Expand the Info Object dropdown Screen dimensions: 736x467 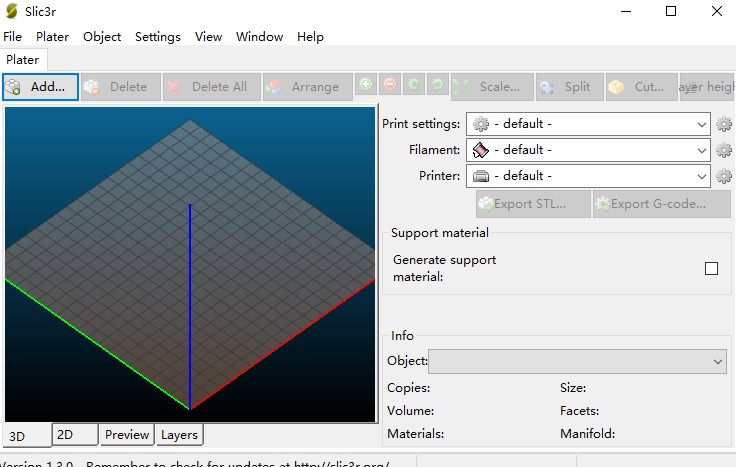[x=577, y=361]
